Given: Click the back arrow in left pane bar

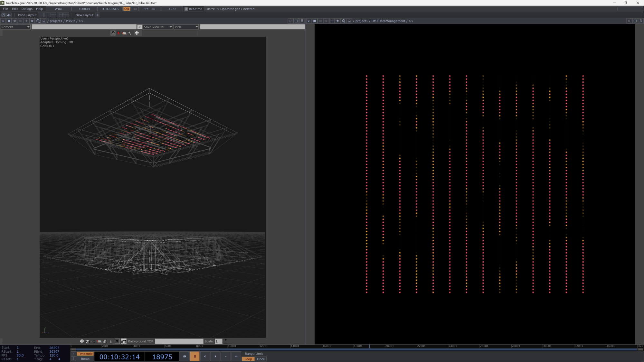Looking at the screenshot, I should coord(15,21).
